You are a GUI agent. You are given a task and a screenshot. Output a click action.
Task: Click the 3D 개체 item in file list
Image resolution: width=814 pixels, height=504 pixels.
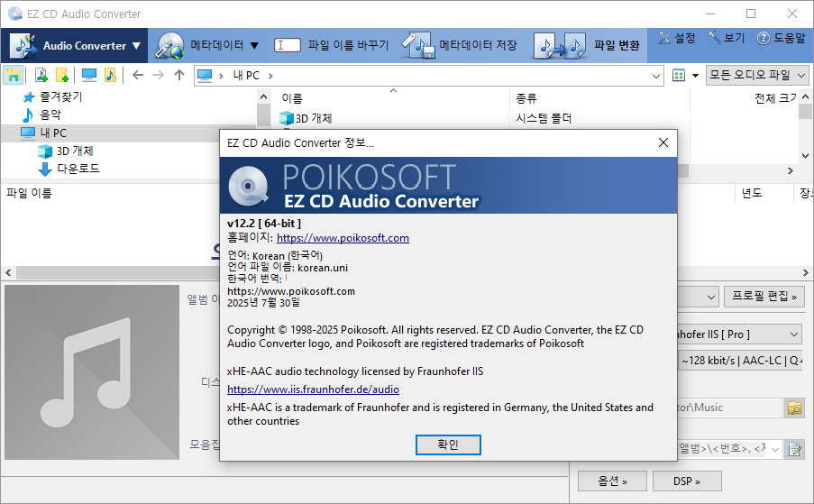(x=313, y=118)
